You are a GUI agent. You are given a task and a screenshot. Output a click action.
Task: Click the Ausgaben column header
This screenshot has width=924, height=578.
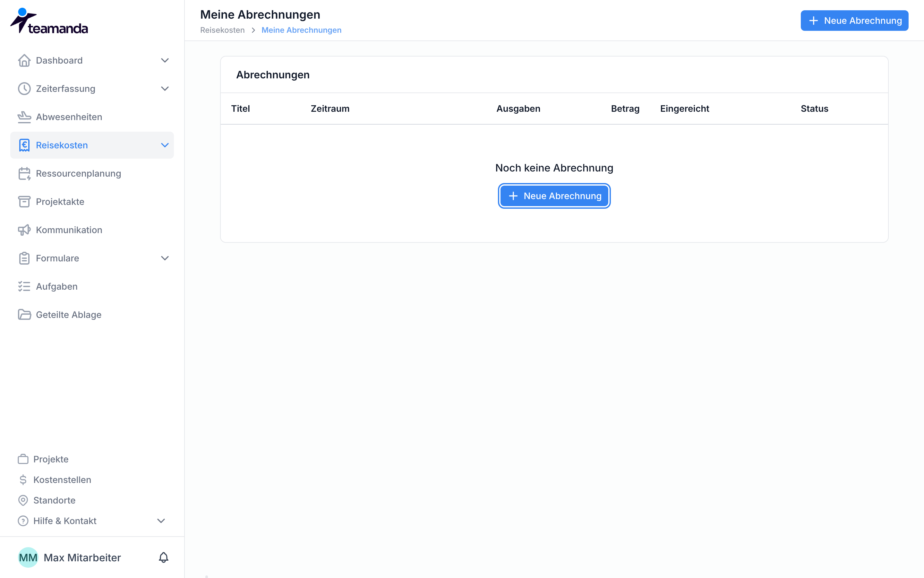[518, 109]
